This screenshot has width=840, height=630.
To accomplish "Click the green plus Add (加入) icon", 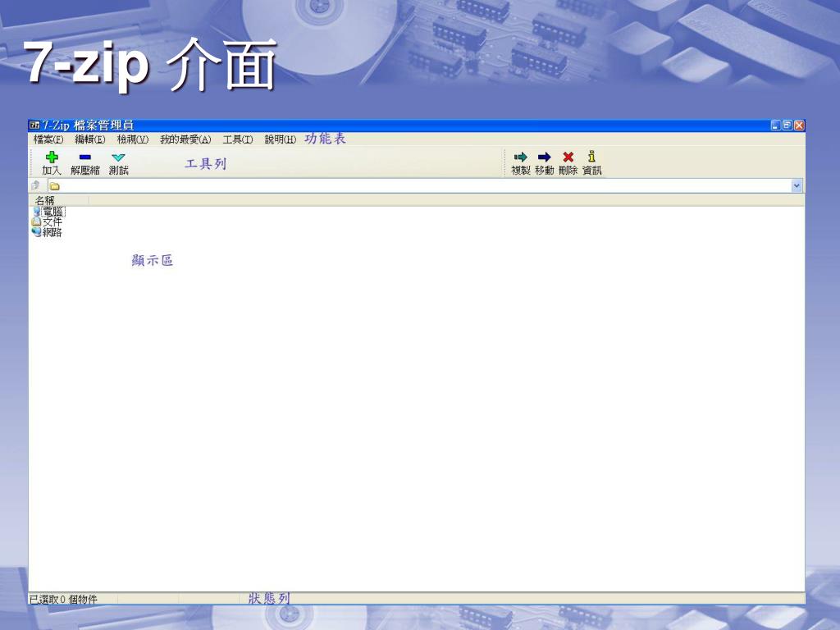I will point(52,157).
